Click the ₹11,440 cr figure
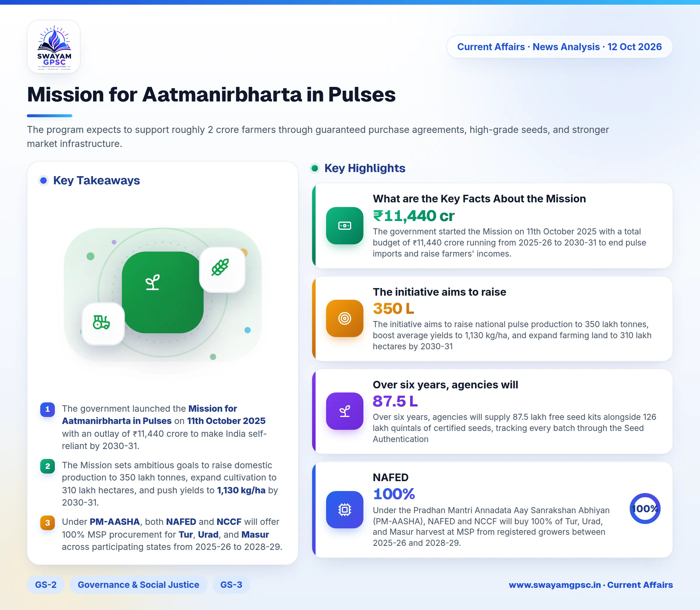The height and width of the screenshot is (610, 700). pyautogui.click(x=414, y=216)
